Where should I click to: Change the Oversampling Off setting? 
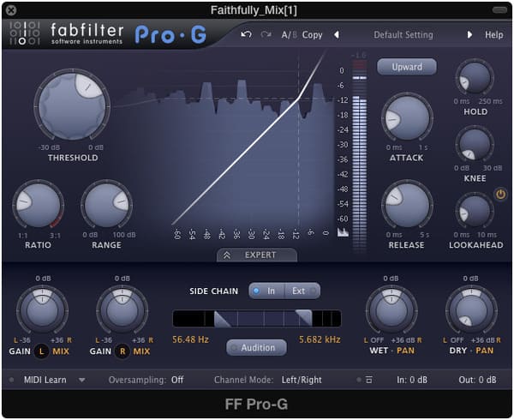pyautogui.click(x=176, y=380)
